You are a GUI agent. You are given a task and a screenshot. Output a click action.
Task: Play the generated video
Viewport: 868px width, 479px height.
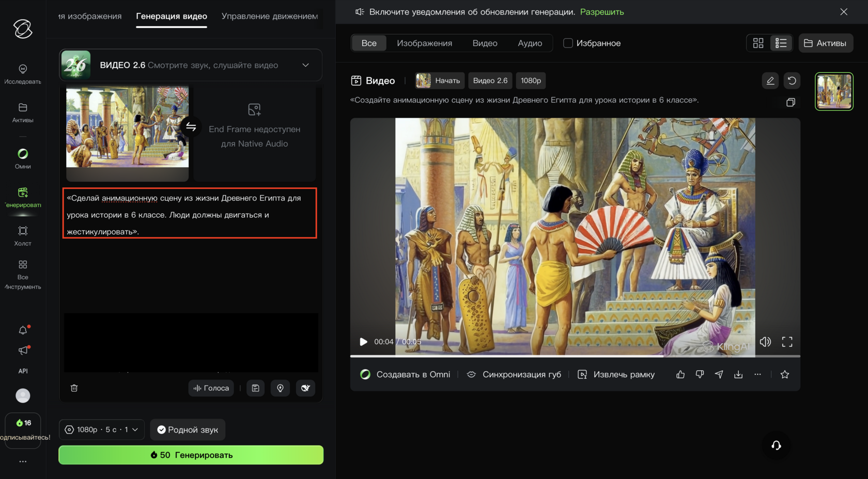[x=363, y=342]
